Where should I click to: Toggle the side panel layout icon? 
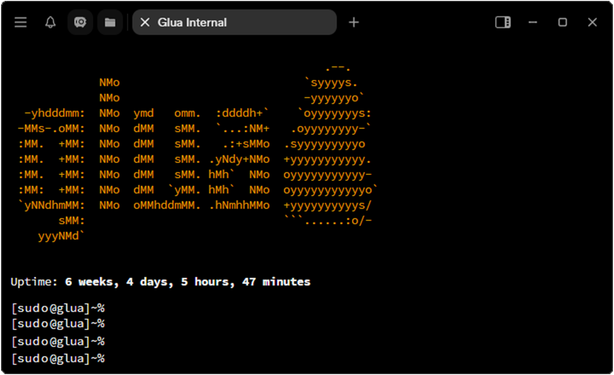tap(503, 22)
